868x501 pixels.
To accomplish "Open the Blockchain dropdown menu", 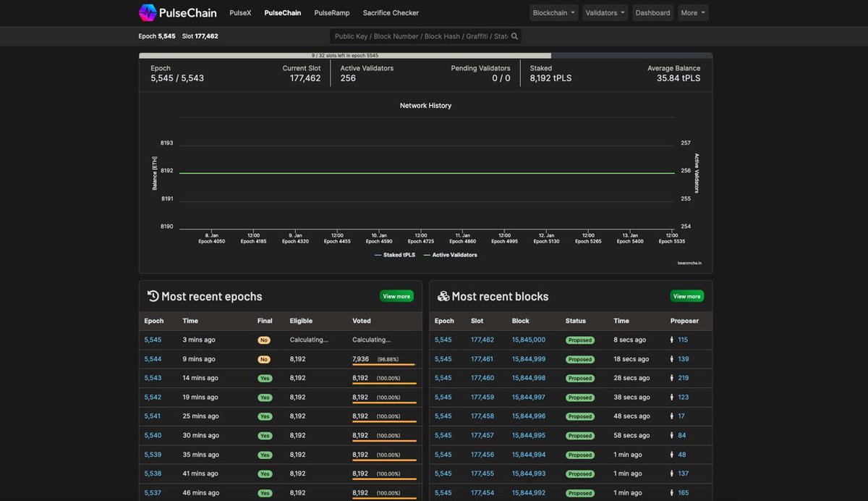I will pos(553,13).
